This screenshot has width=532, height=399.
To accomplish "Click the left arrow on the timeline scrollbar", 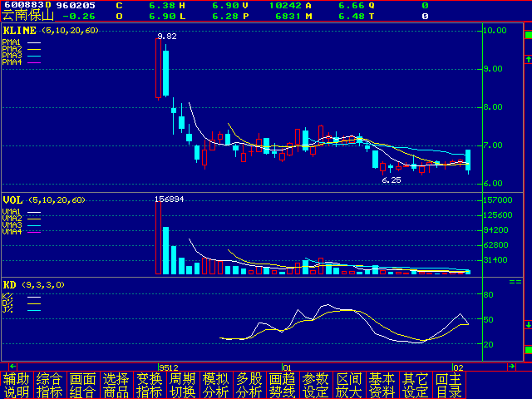I will point(12,366).
